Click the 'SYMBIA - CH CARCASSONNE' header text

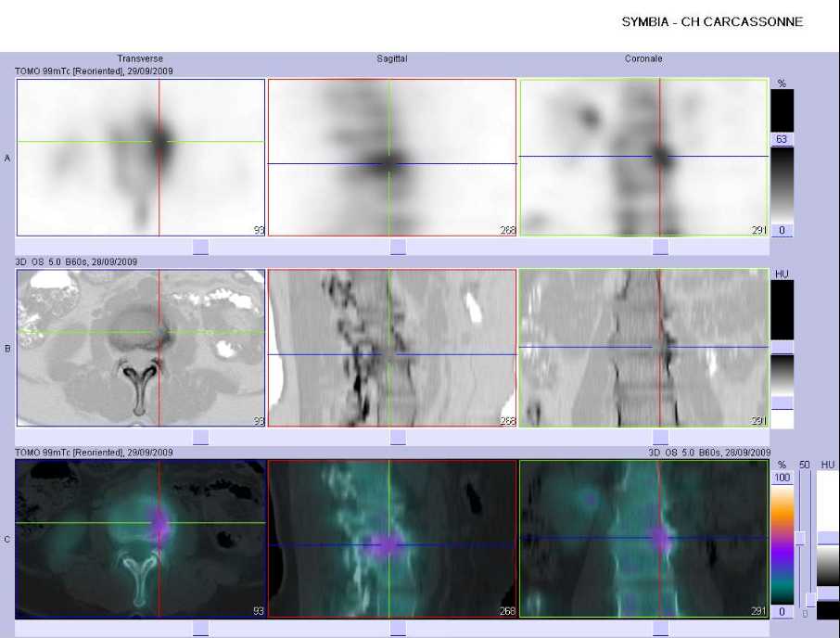click(712, 22)
